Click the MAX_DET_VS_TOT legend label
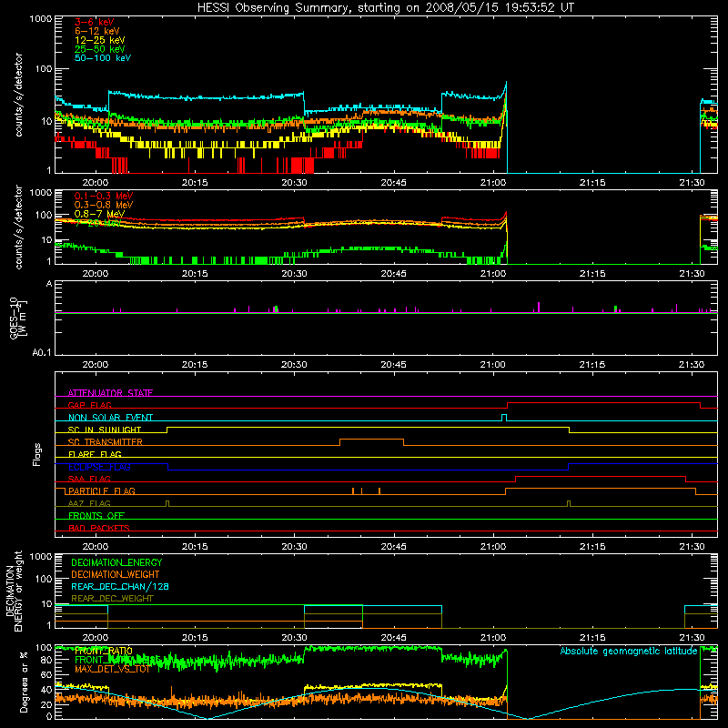Screen dimensions: 728x728 112,669
